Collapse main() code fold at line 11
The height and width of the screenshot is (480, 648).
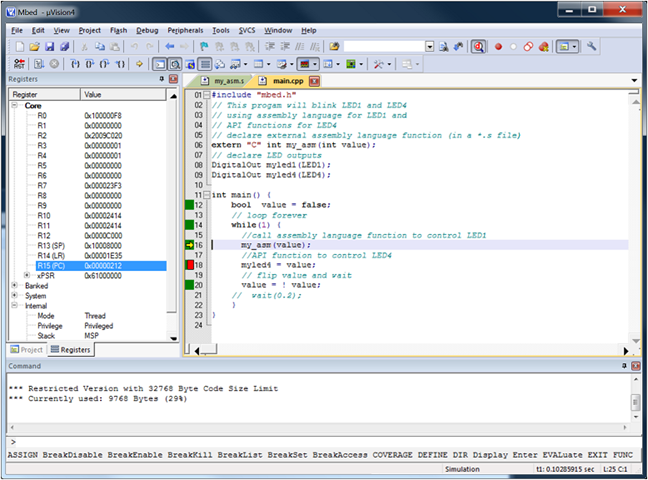(x=207, y=195)
